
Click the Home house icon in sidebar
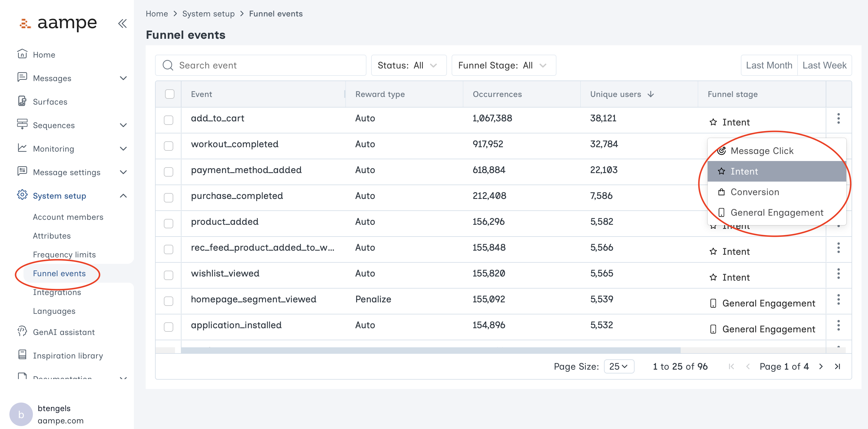pos(22,54)
